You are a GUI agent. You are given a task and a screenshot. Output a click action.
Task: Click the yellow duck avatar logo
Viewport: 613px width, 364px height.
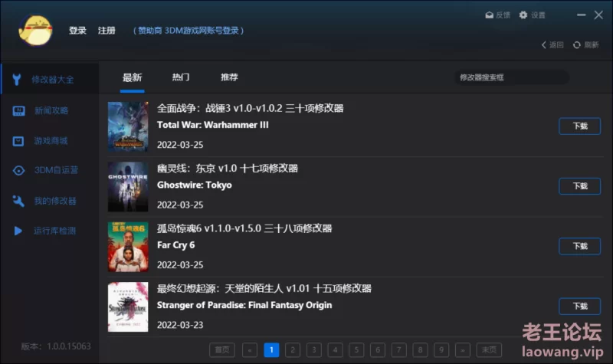(35, 30)
